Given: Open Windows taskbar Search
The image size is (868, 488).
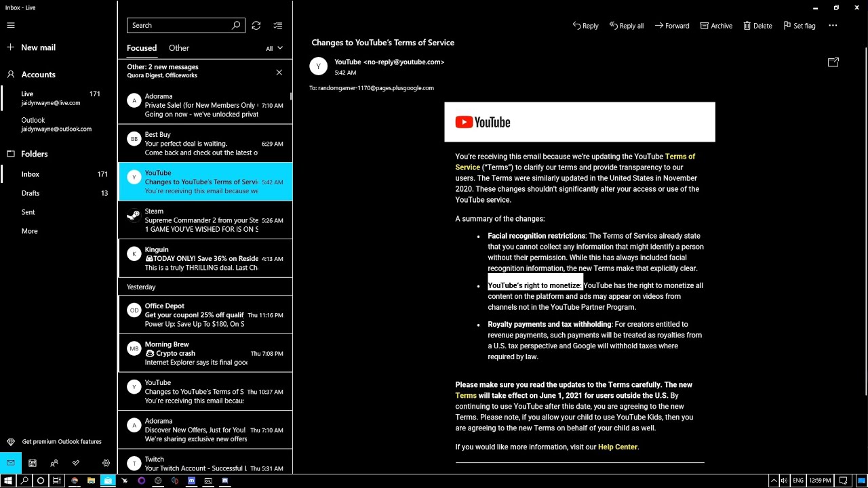Looking at the screenshot, I should click(x=24, y=481).
